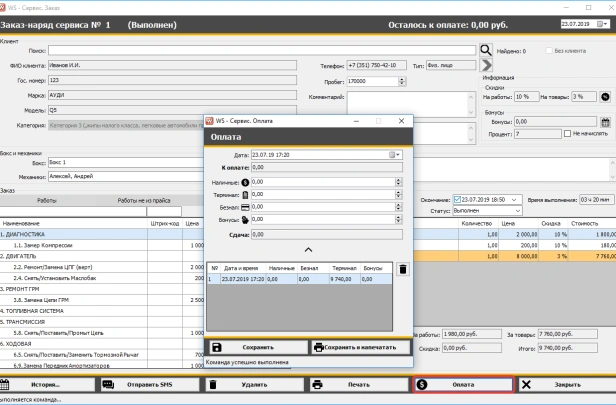Open the bonuses calendar icon
Viewport: 616px width, 405px height.
604,121
